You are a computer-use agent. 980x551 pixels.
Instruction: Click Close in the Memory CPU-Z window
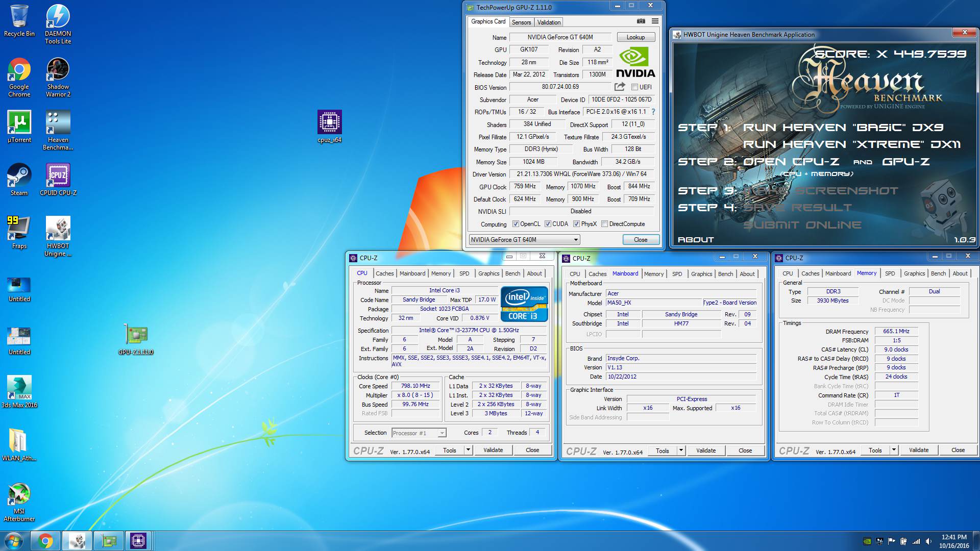coord(958,450)
